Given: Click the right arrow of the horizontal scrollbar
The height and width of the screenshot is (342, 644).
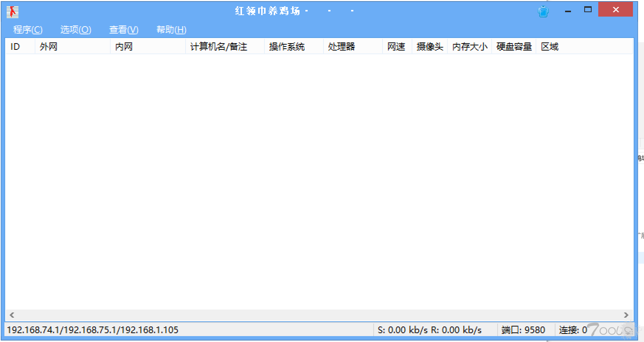Looking at the screenshot, I should pos(626,315).
